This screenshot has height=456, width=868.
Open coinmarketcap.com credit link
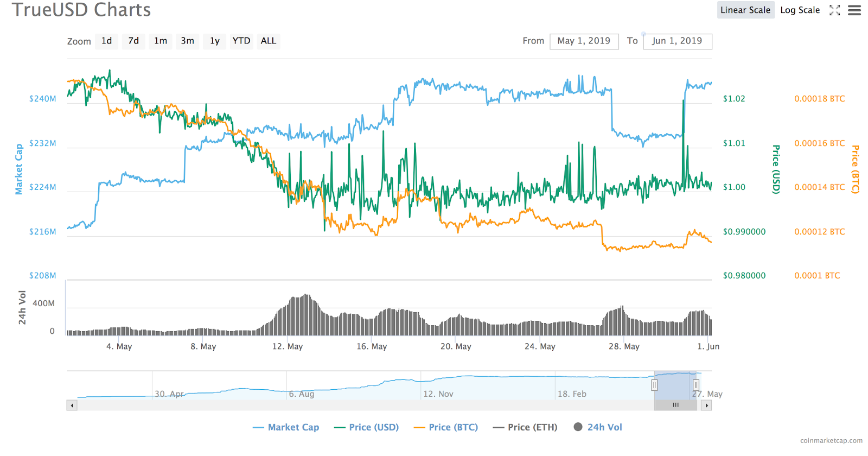click(x=831, y=441)
